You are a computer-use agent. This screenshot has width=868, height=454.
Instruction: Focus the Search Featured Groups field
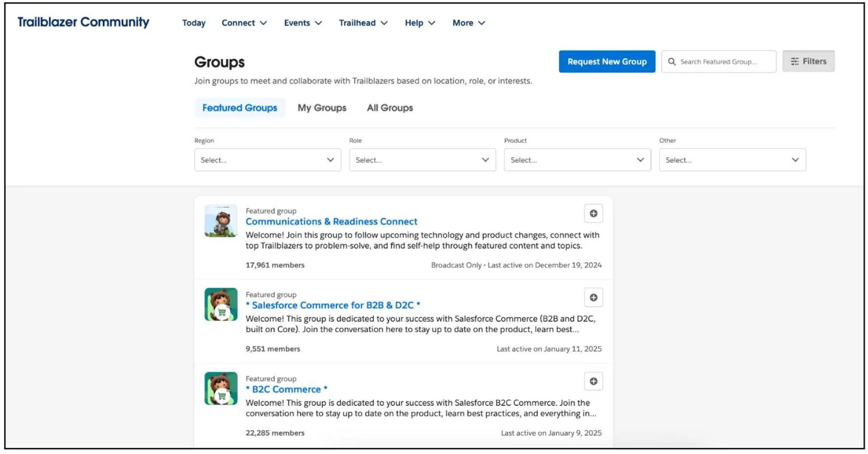click(x=719, y=61)
